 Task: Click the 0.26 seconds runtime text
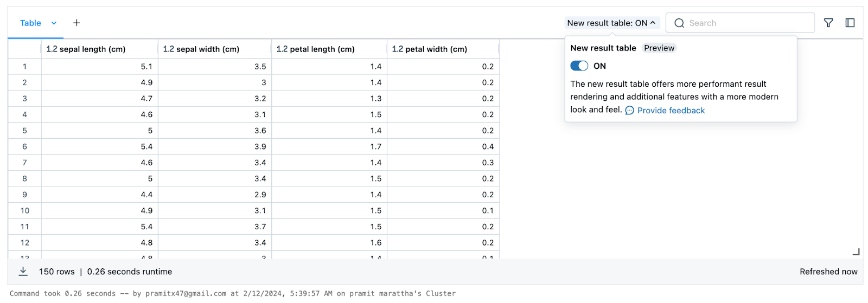pyautogui.click(x=130, y=272)
